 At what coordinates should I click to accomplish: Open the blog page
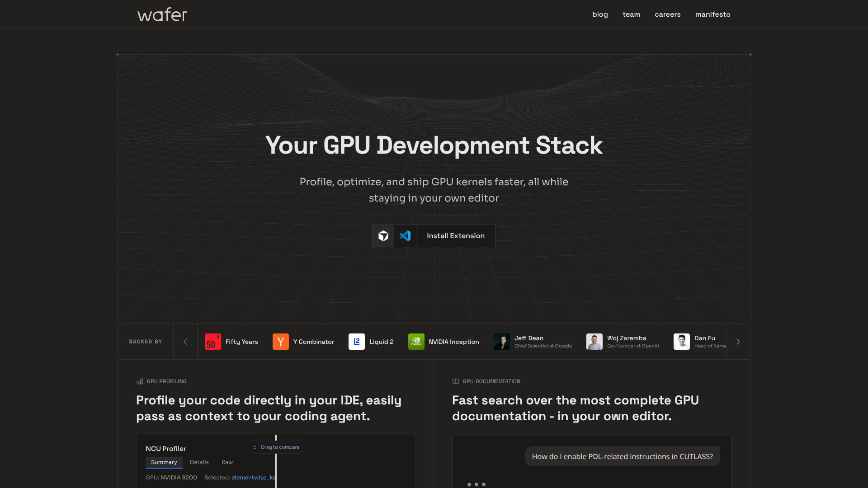pyautogui.click(x=600, y=14)
